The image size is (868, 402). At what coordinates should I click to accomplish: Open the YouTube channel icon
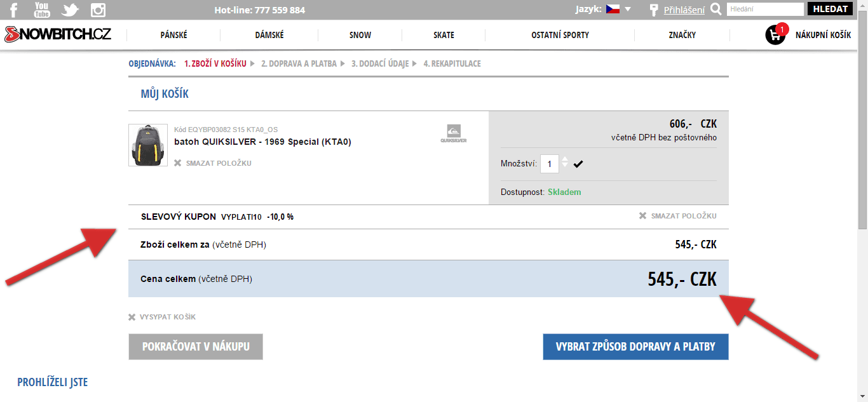pos(42,10)
